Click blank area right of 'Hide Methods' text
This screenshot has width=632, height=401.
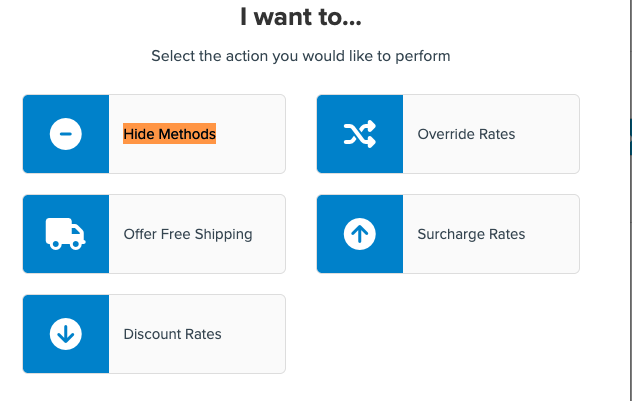tap(252, 134)
